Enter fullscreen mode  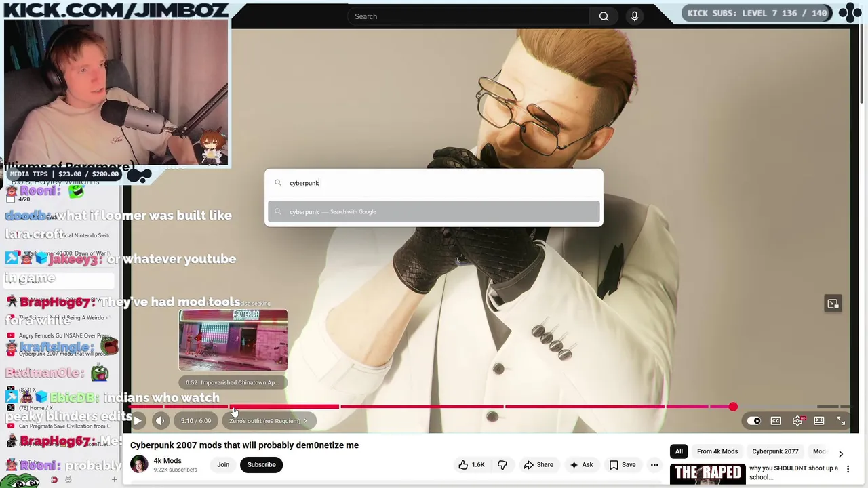[841, 421]
